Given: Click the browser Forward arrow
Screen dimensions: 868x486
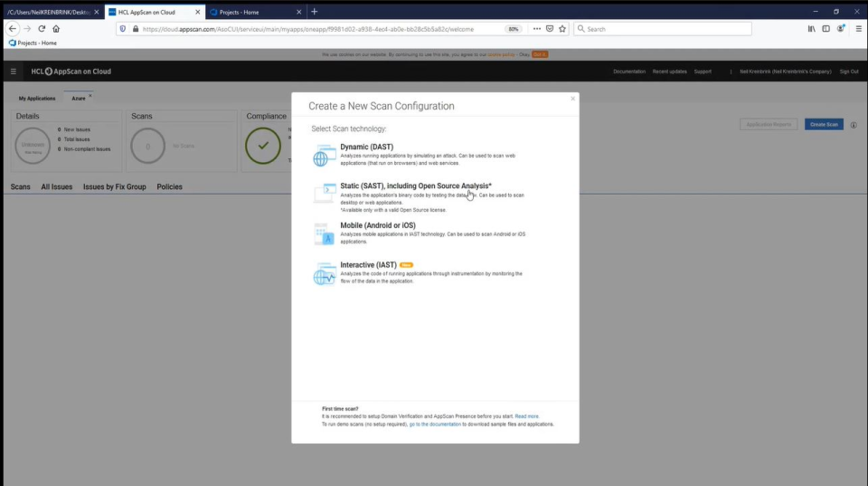Looking at the screenshot, I should pos(27,29).
